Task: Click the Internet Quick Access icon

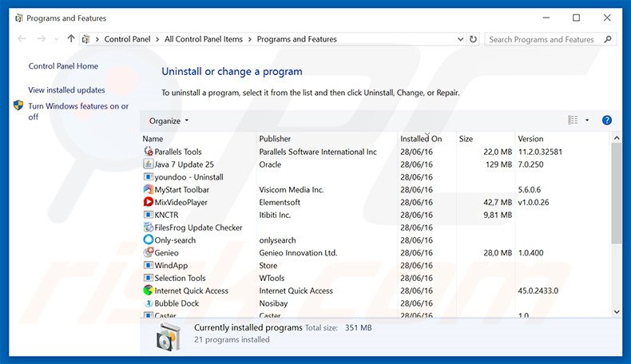Action: [x=149, y=291]
